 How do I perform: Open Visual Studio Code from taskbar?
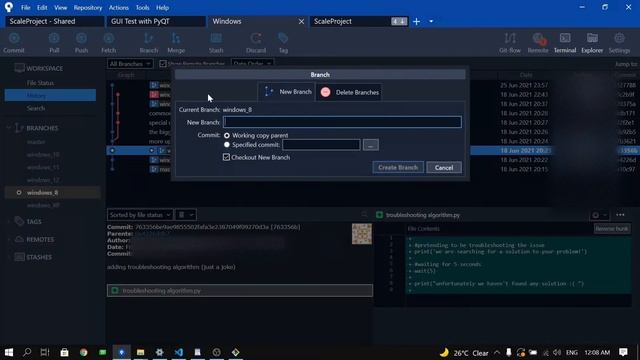pyautogui.click(x=178, y=352)
